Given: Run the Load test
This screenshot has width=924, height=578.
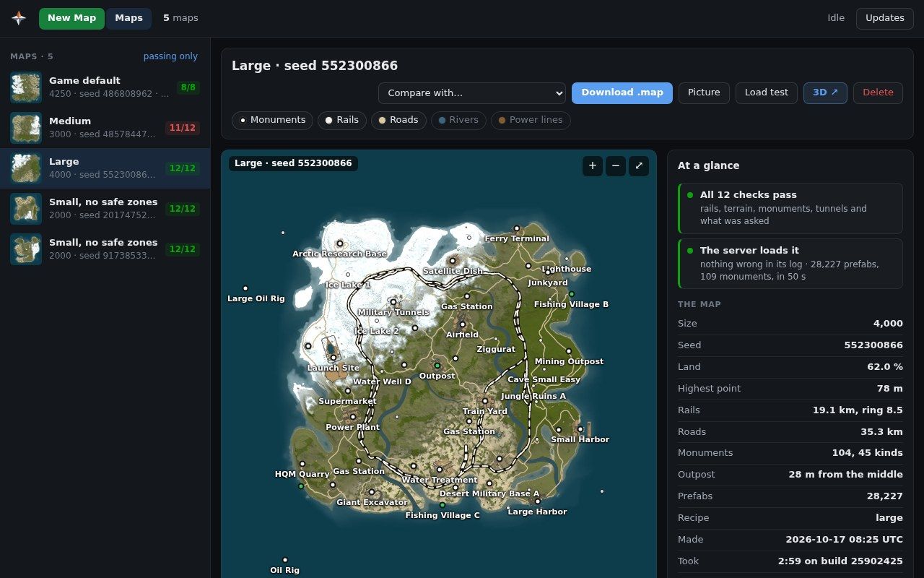Looking at the screenshot, I should 767,92.
